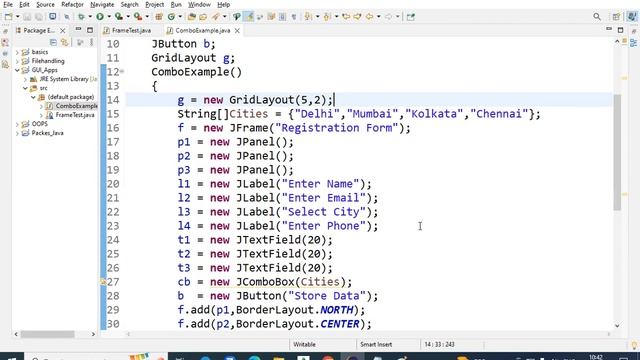The height and width of the screenshot is (360, 640).
Task: Click the Open Type toolbar icon
Action: (191, 17)
